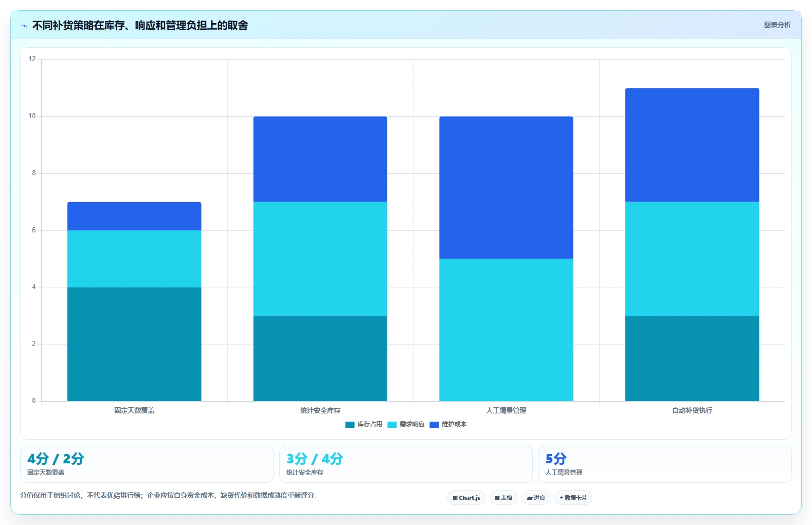Click the Chart.js pill tag
This screenshot has width=812, height=525.
[466, 498]
